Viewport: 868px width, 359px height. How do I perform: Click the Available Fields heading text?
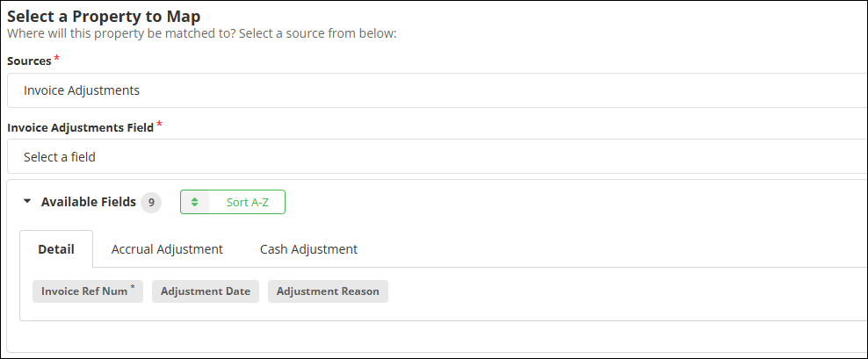[88, 202]
